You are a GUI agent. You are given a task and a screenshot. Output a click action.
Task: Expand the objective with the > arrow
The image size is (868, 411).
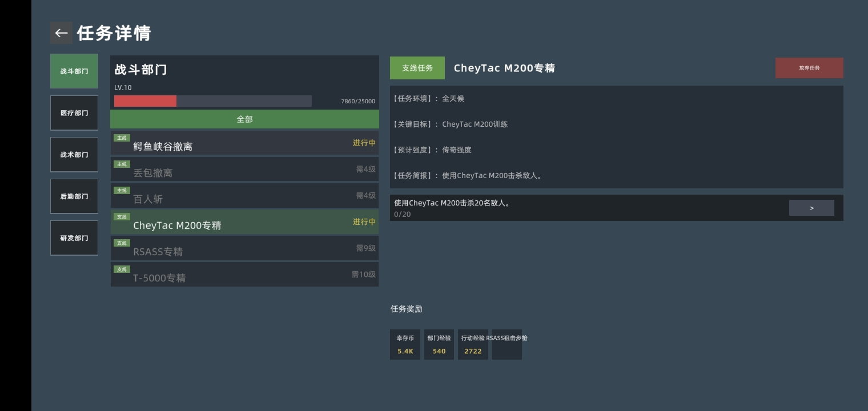(811, 208)
